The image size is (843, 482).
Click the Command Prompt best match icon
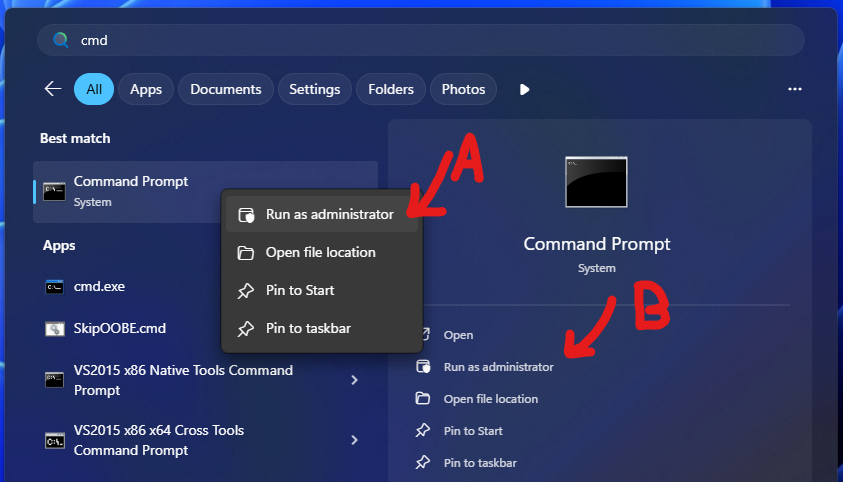tap(54, 191)
